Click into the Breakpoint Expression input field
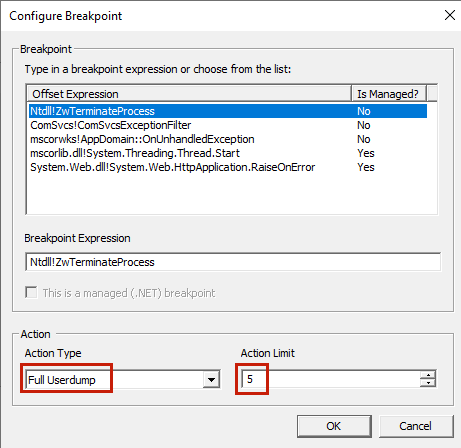Image resolution: width=461 pixels, height=448 pixels. pyautogui.click(x=233, y=262)
